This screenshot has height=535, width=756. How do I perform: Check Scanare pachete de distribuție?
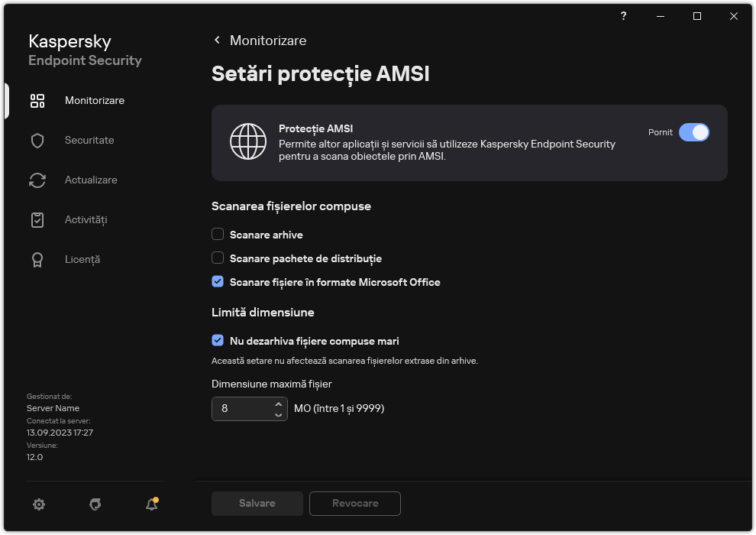[218, 258]
